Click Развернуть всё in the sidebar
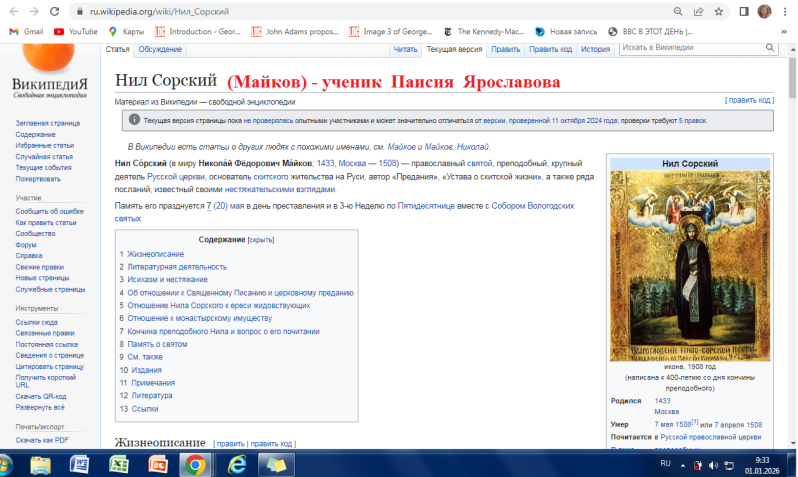The width and height of the screenshot is (798, 477). coord(39,409)
